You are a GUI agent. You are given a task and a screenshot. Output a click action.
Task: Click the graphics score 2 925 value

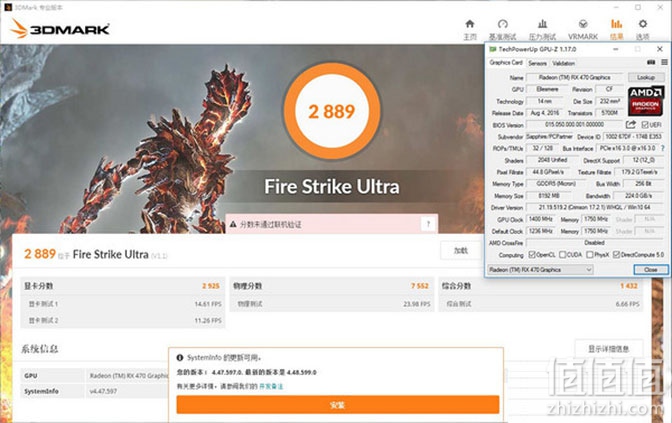tap(211, 286)
